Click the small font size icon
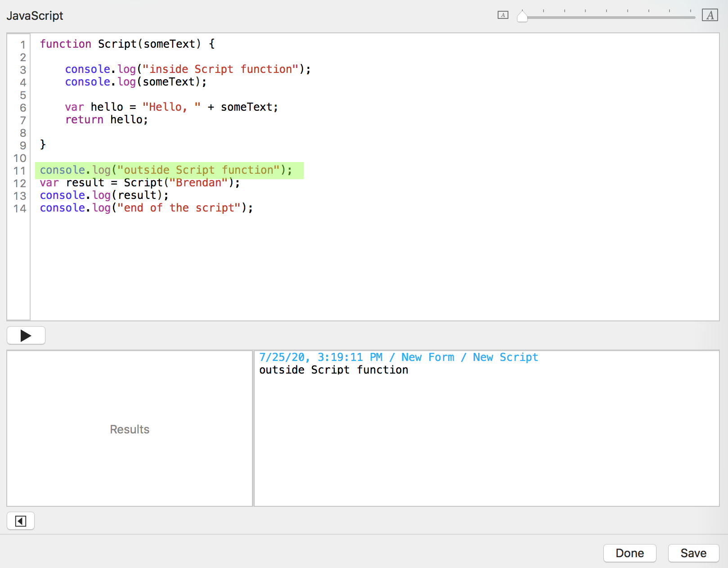The width and height of the screenshot is (728, 568). (503, 15)
